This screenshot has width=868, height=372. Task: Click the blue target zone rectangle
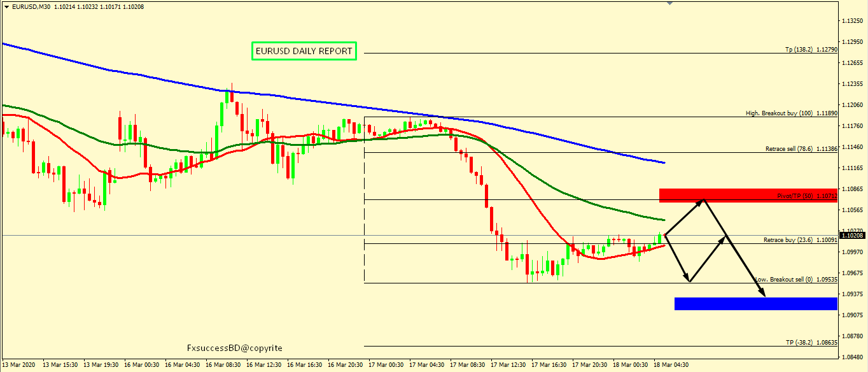pyautogui.click(x=755, y=304)
